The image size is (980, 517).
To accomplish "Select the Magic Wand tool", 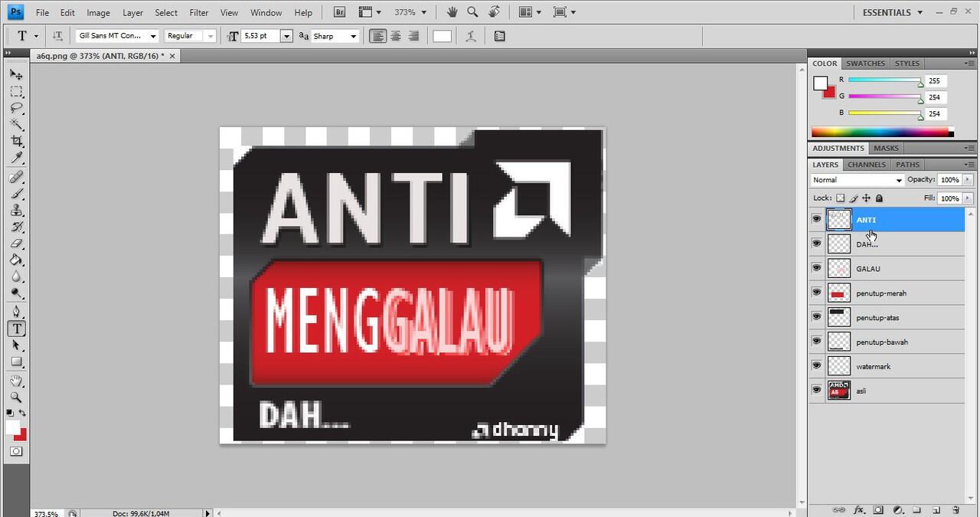I will 16,124.
